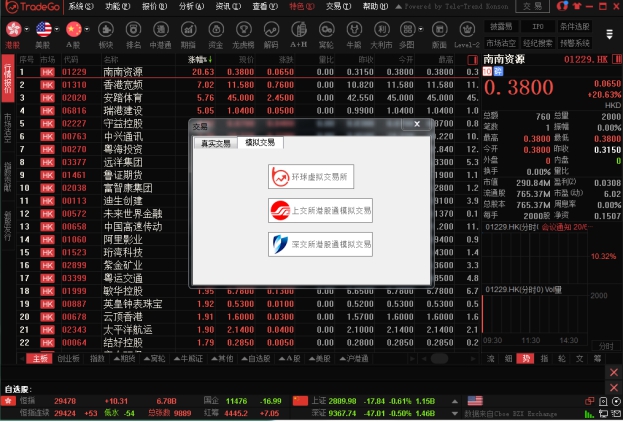Click the 板块 toolbar icon

(105, 33)
